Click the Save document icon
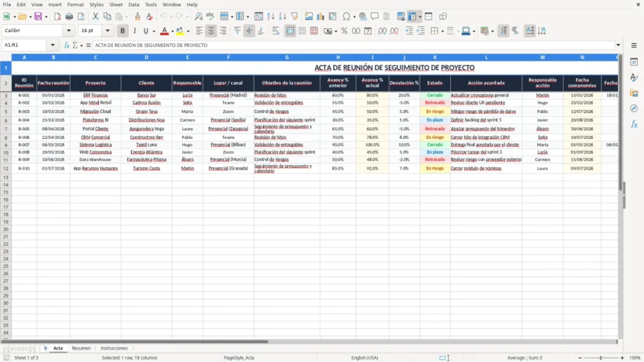The width and height of the screenshot is (644, 362). pyautogui.click(x=38, y=16)
